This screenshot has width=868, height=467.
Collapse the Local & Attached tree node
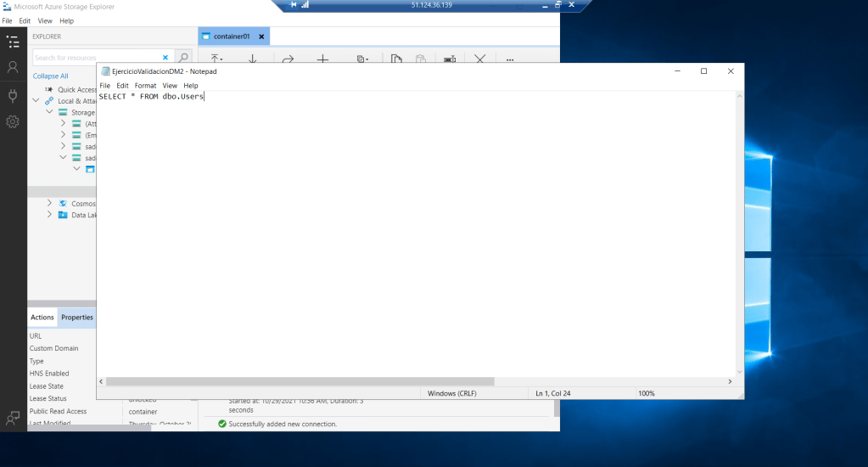pos(36,100)
